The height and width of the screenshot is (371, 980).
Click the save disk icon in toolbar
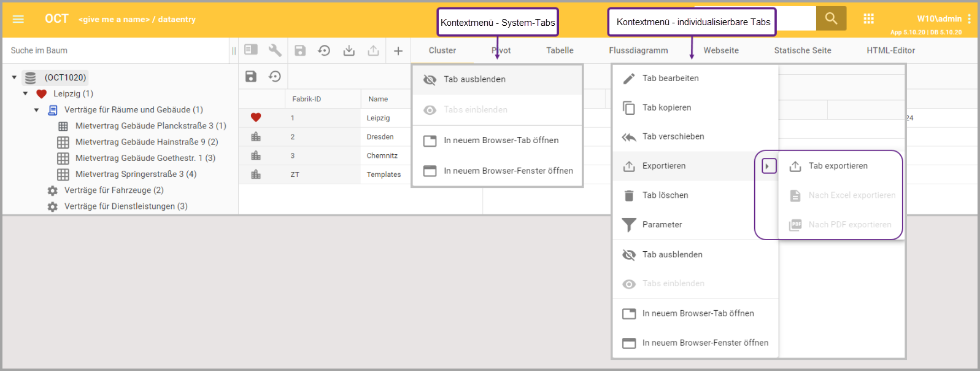click(300, 50)
